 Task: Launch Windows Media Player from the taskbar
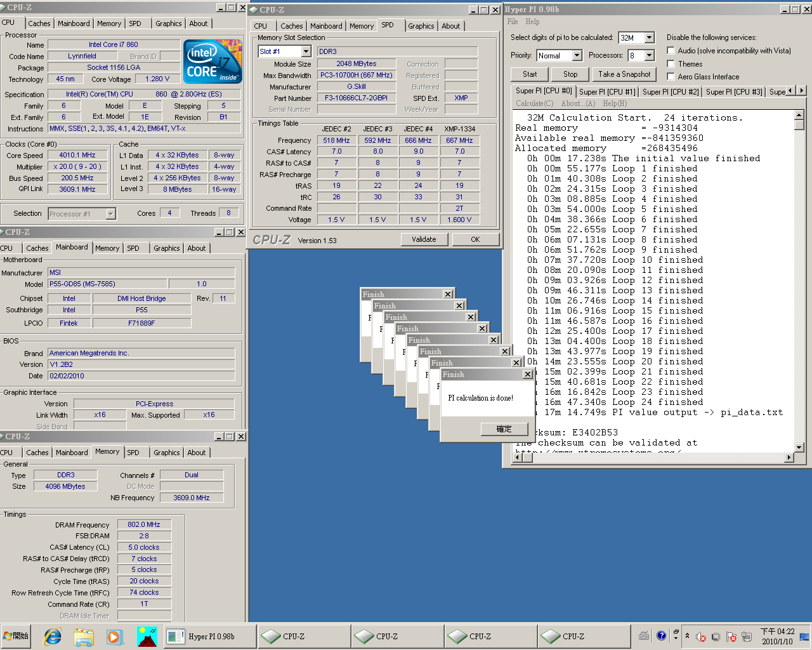[115, 636]
